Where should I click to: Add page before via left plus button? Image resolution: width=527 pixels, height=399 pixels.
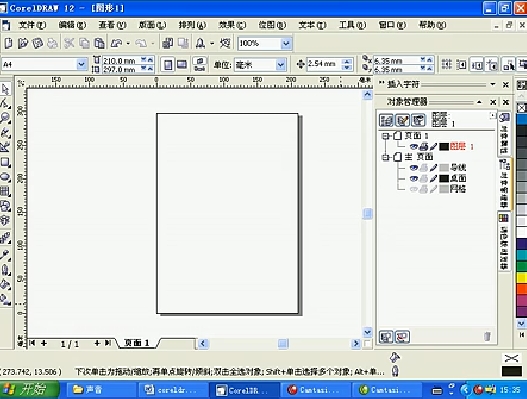pyautogui.click(x=44, y=343)
